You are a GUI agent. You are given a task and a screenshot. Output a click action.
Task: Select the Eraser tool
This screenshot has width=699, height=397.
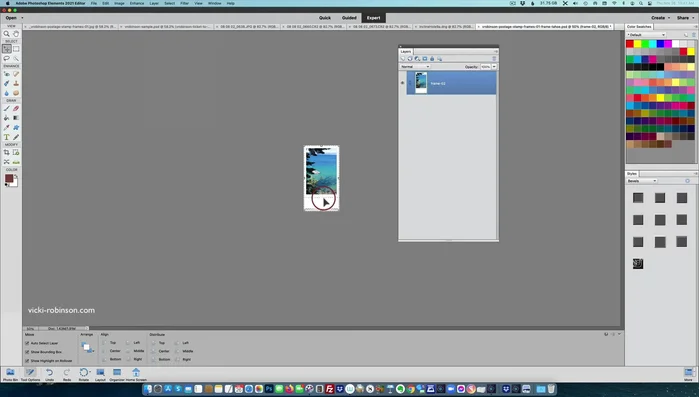(16, 108)
